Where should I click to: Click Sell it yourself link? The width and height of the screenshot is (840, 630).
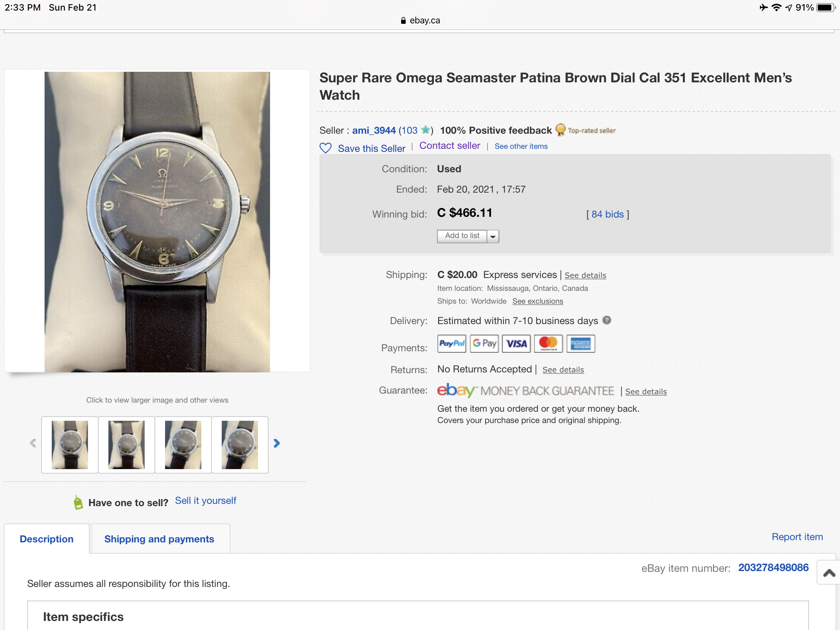point(205,500)
